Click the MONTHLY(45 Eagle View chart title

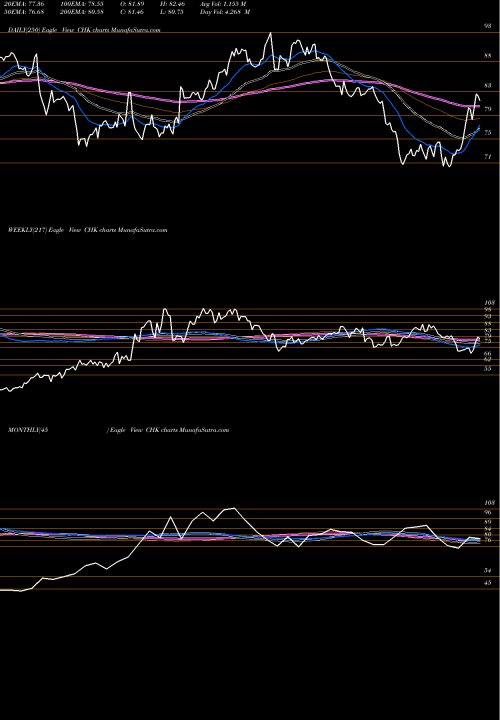118,430
